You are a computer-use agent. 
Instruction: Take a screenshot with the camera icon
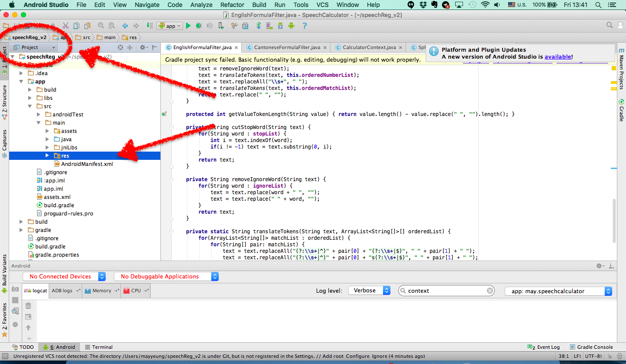[x=15, y=289]
